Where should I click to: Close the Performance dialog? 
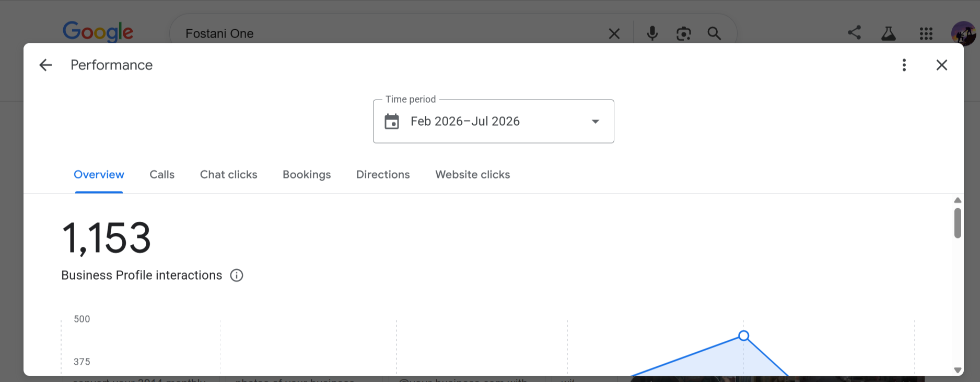tap(941, 65)
